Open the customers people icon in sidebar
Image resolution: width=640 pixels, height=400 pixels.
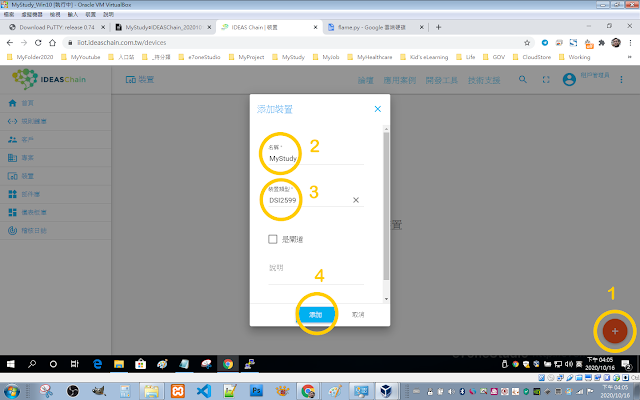click(13, 140)
